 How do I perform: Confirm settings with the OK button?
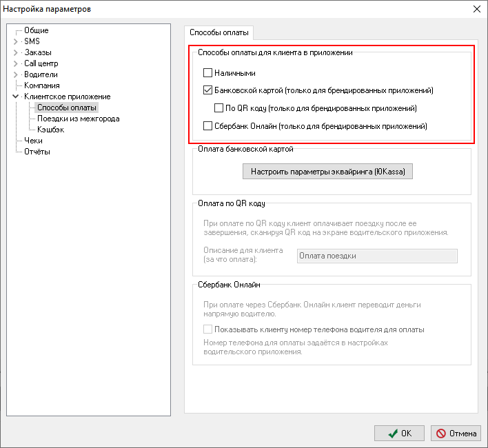pyautogui.click(x=399, y=434)
